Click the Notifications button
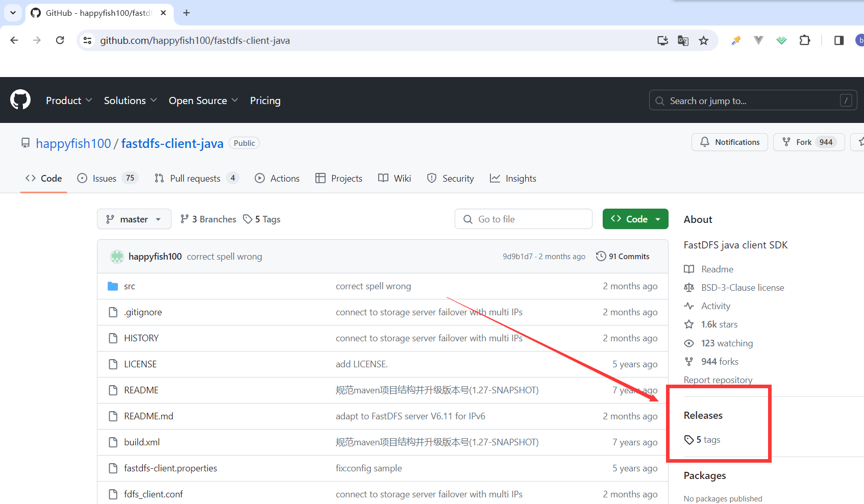 (729, 142)
